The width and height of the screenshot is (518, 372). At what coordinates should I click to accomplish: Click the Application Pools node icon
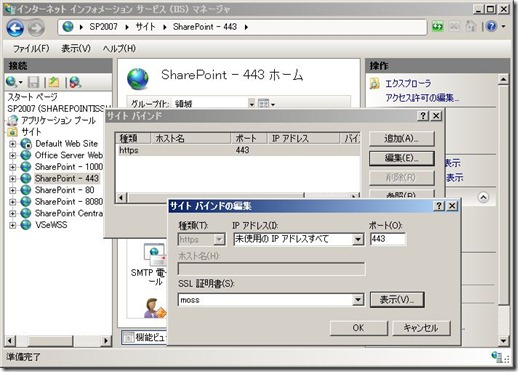click(x=13, y=120)
